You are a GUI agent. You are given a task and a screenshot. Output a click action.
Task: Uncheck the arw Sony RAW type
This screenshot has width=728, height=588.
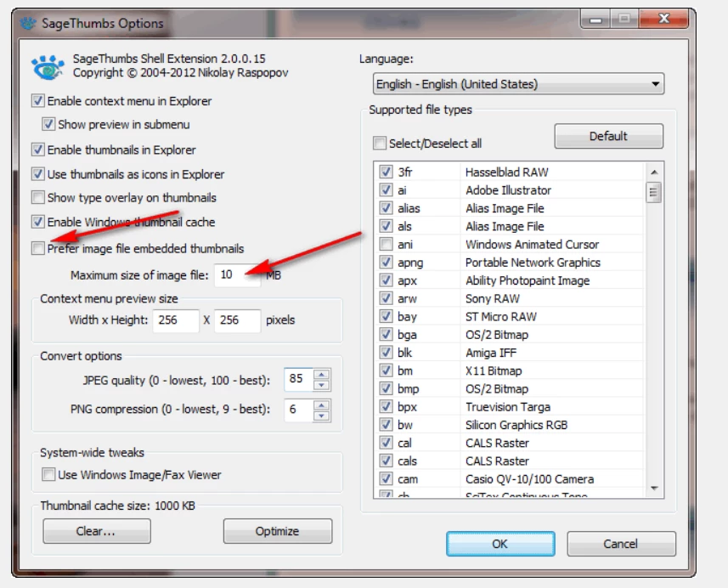coord(386,298)
